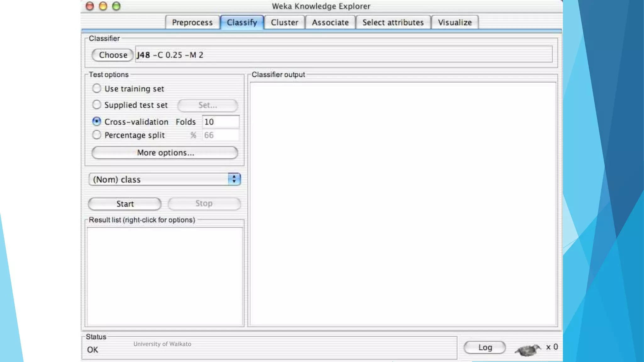Select Cross-validation radio button
The width and height of the screenshot is (644, 362).
(97, 121)
